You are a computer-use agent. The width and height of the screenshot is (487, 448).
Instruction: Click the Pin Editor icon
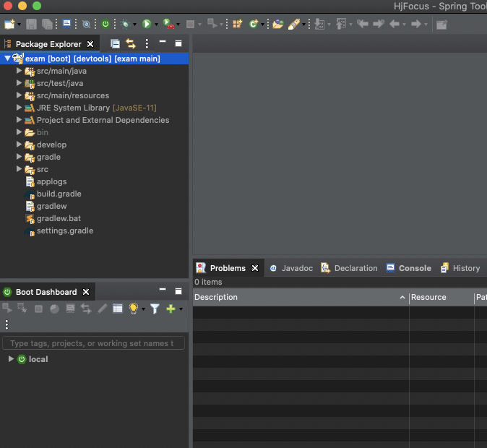[x=441, y=25]
